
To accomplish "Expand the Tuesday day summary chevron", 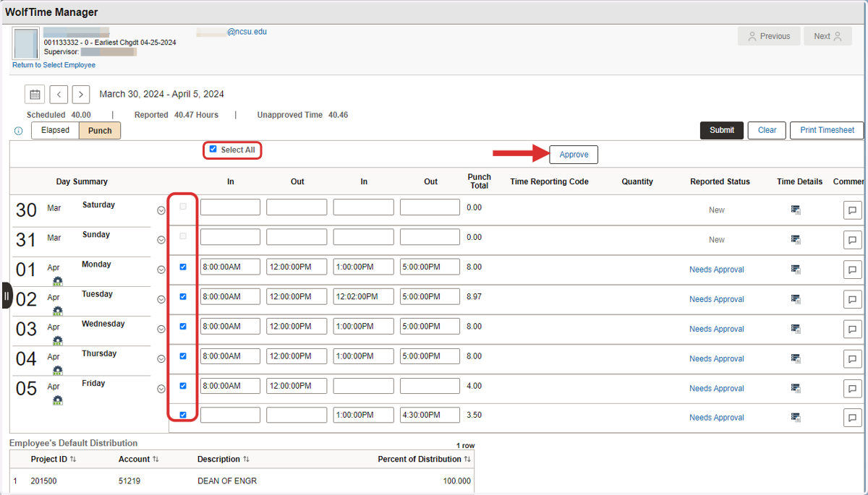I will click(161, 299).
